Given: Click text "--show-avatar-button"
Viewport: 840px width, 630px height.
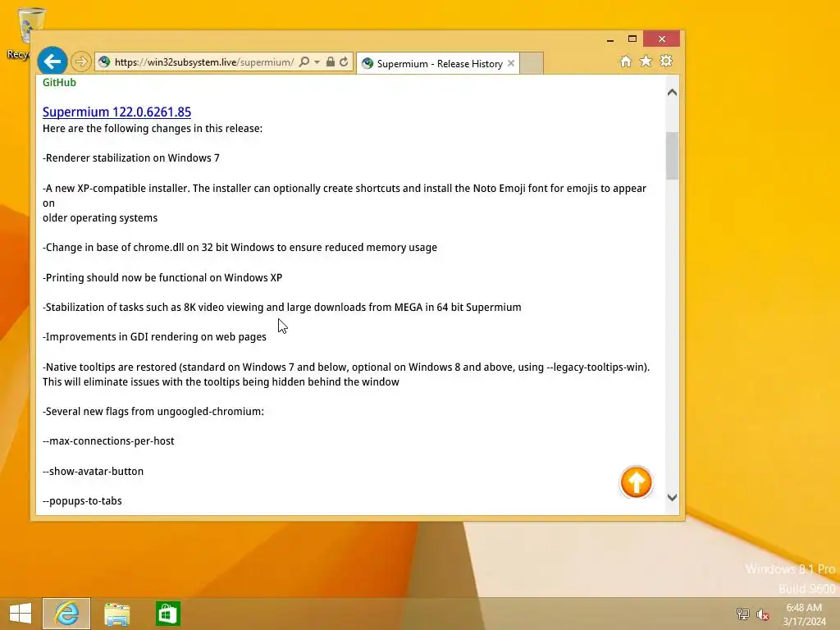Looking at the screenshot, I should pyautogui.click(x=94, y=472).
